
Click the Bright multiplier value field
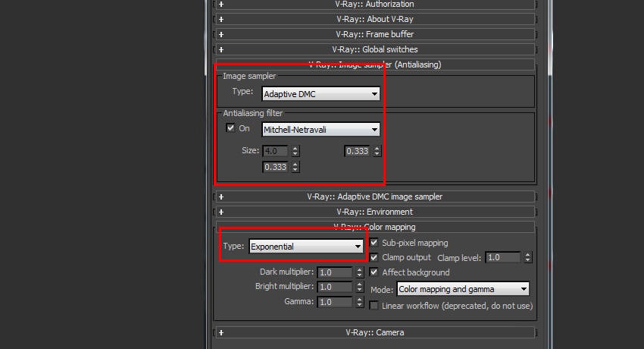(x=335, y=287)
